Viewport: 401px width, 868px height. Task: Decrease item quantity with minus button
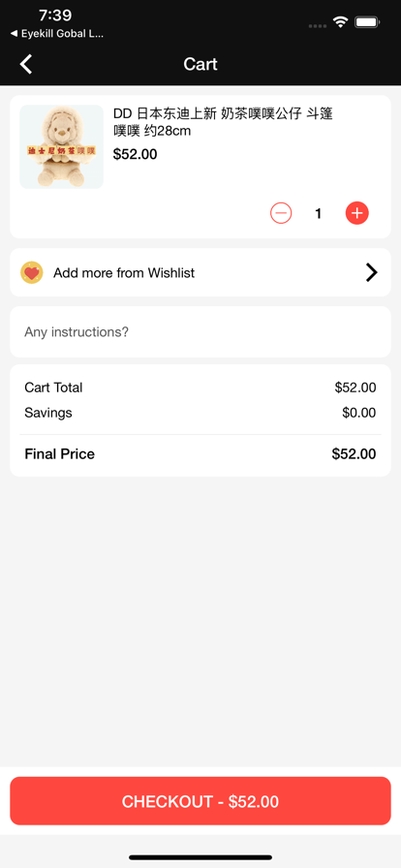pyautogui.click(x=281, y=213)
